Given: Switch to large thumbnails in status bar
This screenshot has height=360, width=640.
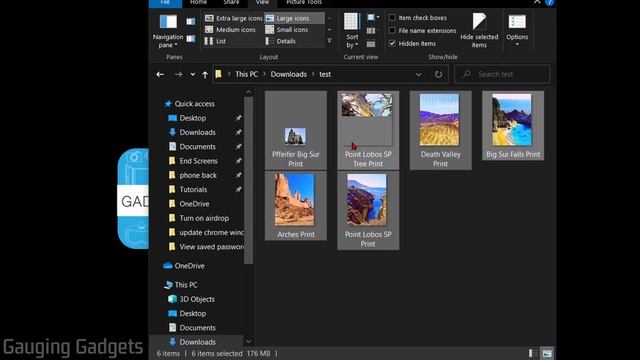Looking at the screenshot, I should tap(547, 353).
